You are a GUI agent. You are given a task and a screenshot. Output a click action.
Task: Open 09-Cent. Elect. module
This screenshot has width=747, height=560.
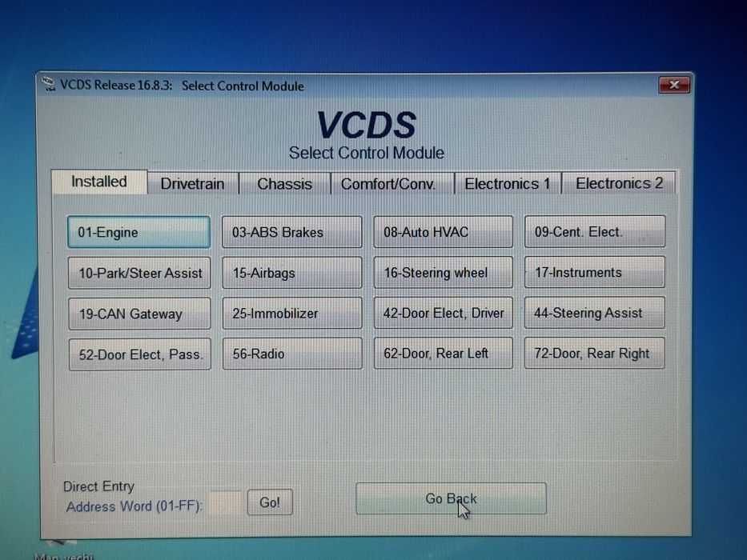coord(595,231)
